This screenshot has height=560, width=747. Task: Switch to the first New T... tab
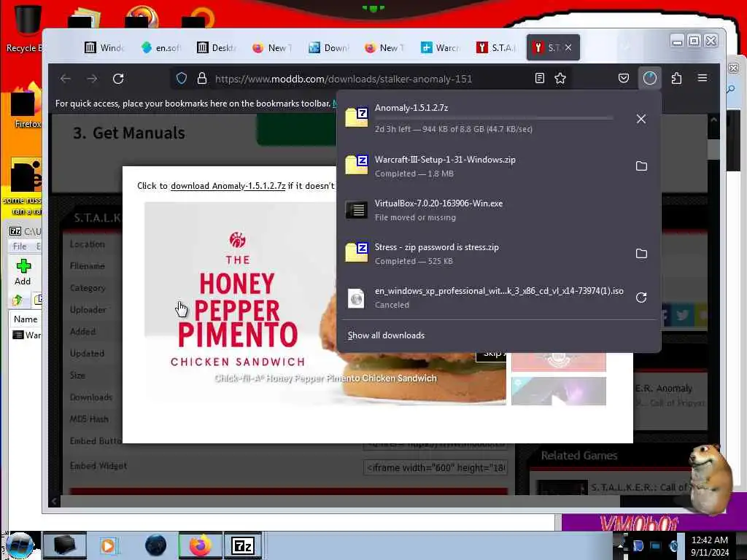pos(273,47)
